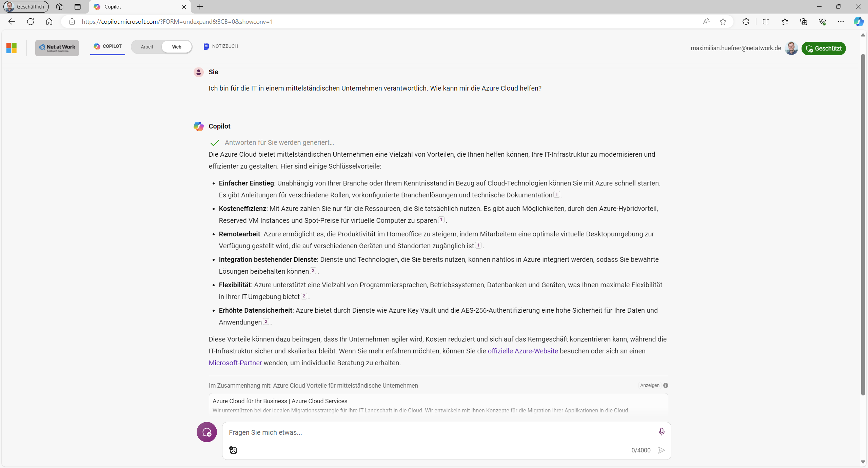Click the Antworten für Sie werden generiert status
The image size is (868, 468).
(x=279, y=142)
